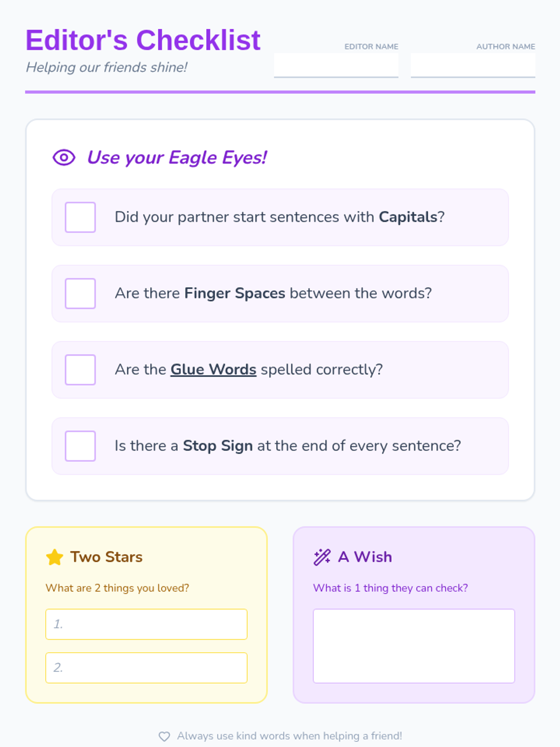Open the underlined Glue Words link
Viewport: 560px width, 747px height.
click(213, 370)
